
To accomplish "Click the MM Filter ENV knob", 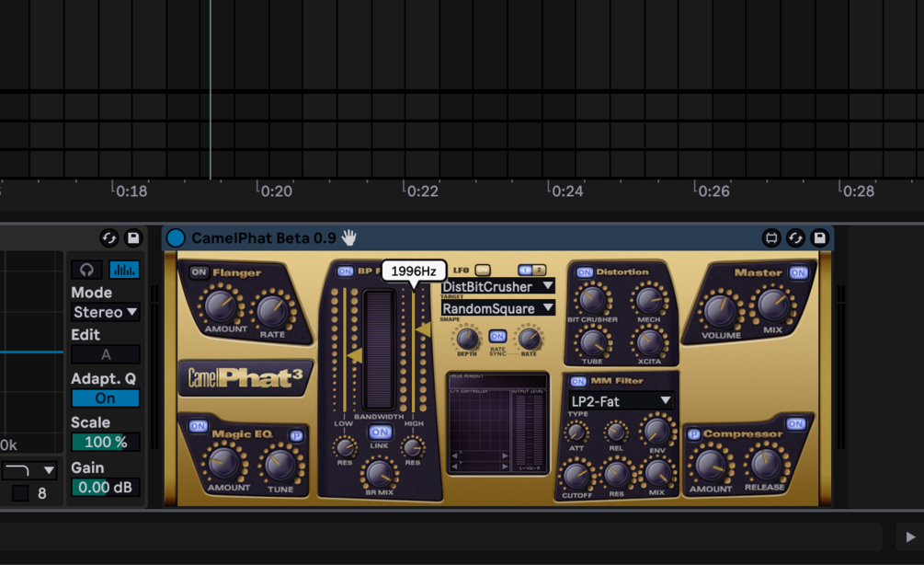I will [x=657, y=431].
